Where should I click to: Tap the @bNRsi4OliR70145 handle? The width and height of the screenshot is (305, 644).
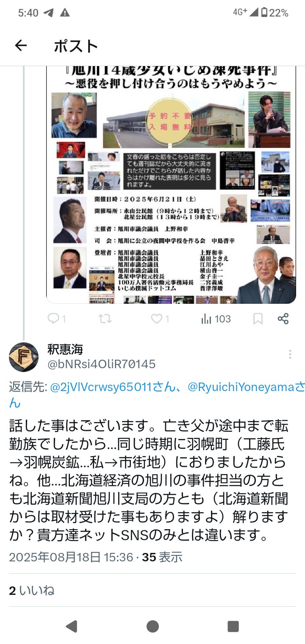pyautogui.click(x=101, y=364)
